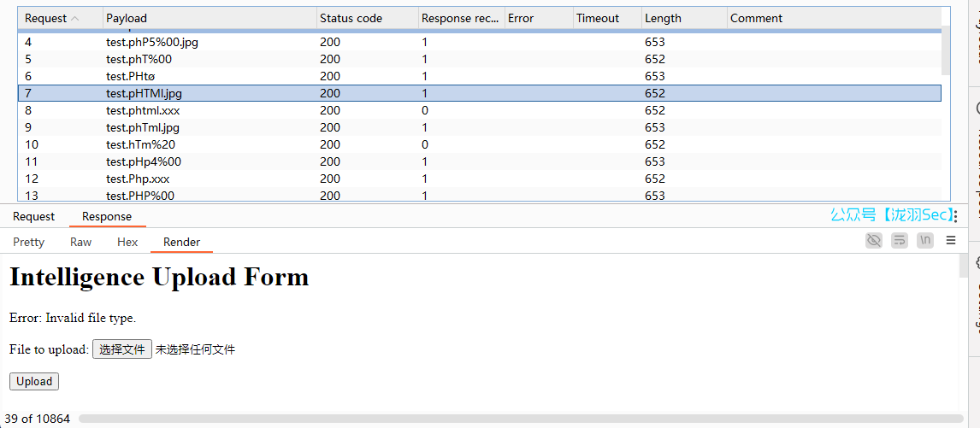This screenshot has height=428, width=980.
Task: Open the Hex response view
Action: point(127,242)
